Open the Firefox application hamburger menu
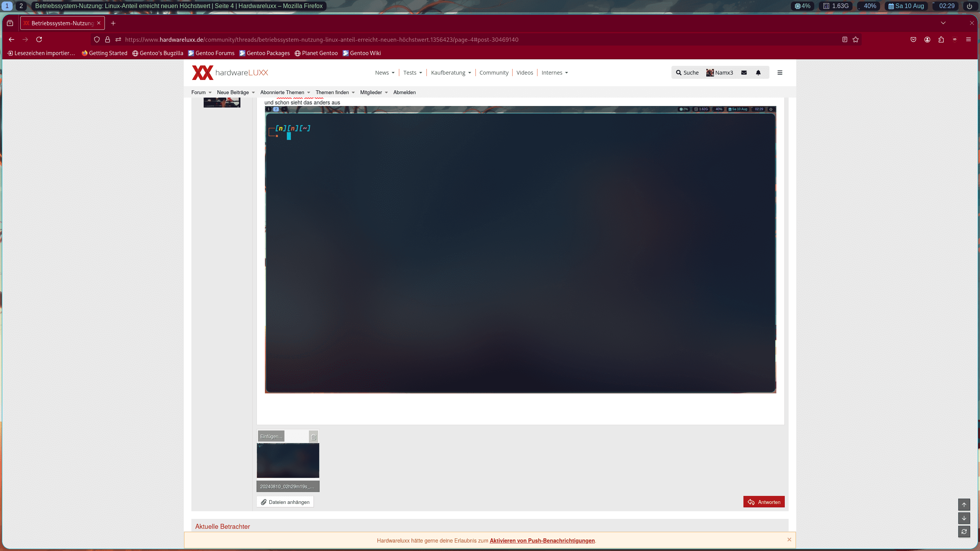This screenshot has width=980, height=551. (x=969, y=39)
